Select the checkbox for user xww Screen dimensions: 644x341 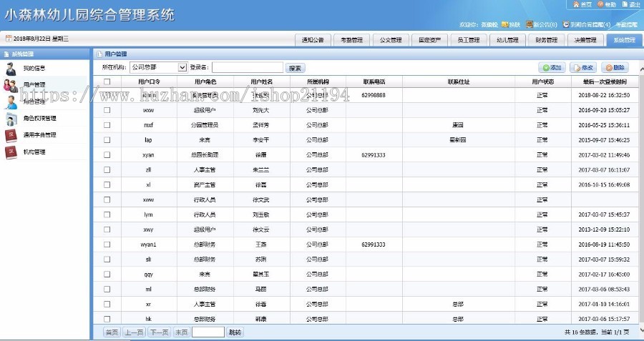pos(107,199)
